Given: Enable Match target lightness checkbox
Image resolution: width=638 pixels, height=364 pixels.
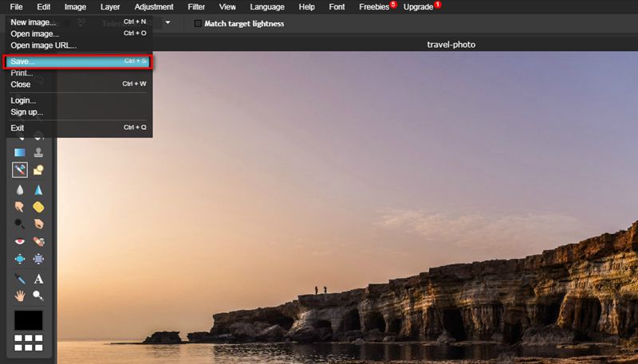Looking at the screenshot, I should pos(198,24).
